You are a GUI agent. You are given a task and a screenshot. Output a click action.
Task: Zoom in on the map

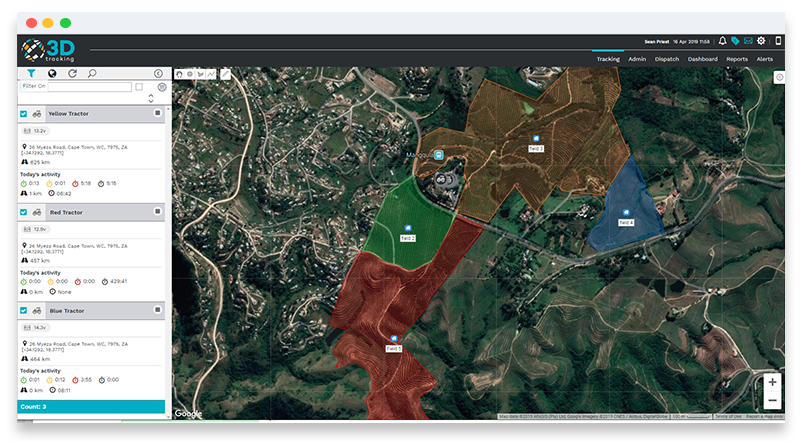[x=772, y=382]
